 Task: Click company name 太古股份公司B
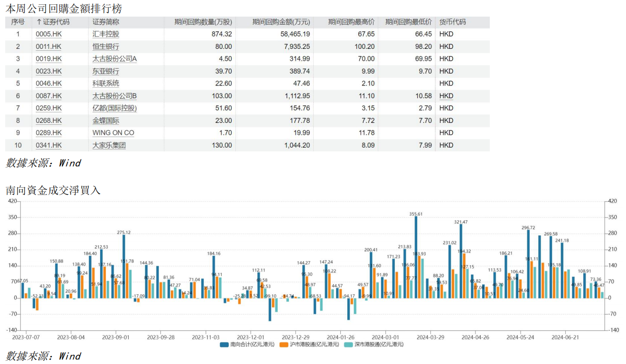point(115,96)
